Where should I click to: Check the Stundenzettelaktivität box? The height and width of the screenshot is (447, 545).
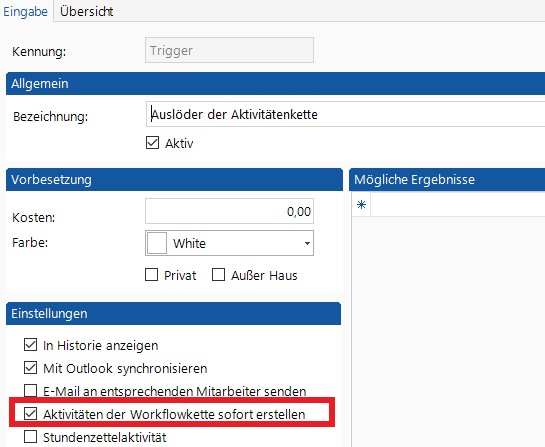point(31,437)
